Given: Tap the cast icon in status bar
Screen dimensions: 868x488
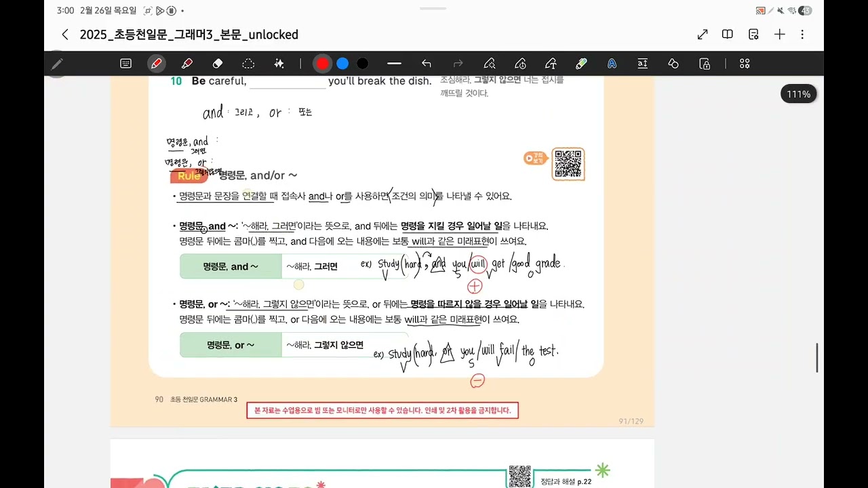Looking at the screenshot, I should click(x=760, y=11).
